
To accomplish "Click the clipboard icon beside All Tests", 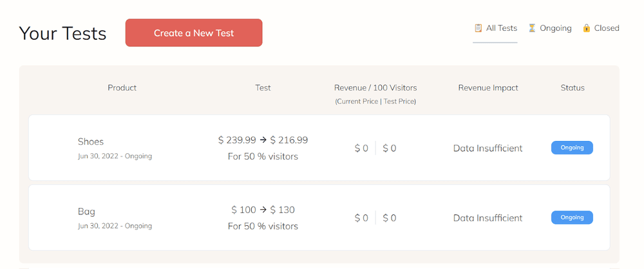I will (478, 28).
